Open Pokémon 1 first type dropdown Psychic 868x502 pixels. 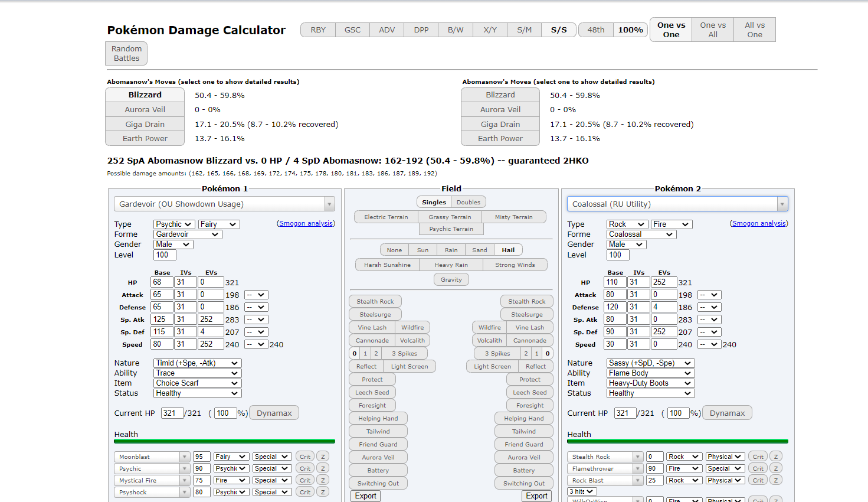(174, 224)
